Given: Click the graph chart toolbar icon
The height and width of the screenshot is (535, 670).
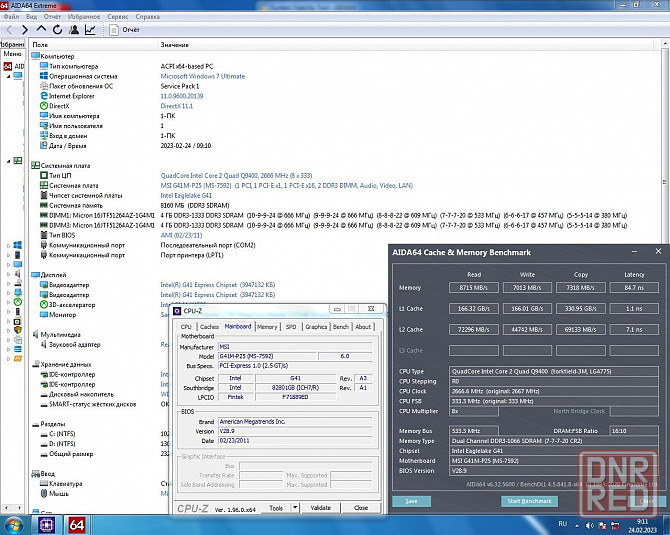Looking at the screenshot, I should click(x=90, y=30).
